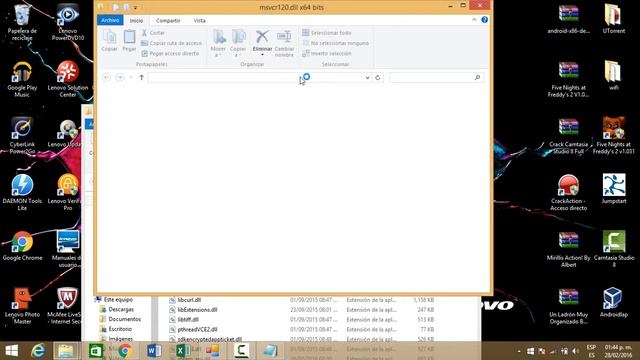The width and height of the screenshot is (640, 360).
Task: Open Camtasia from the taskbar
Action: click(241, 351)
